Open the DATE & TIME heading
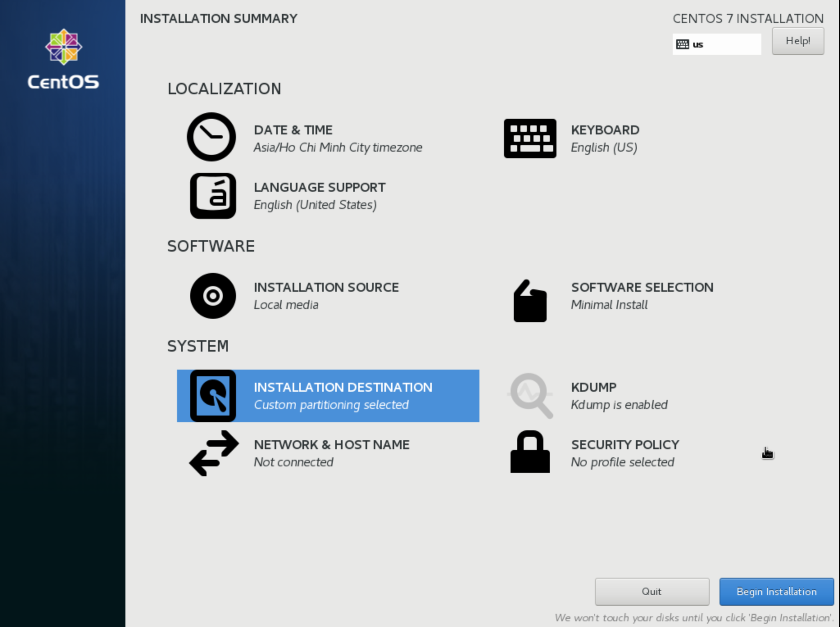The width and height of the screenshot is (840, 627). tap(293, 130)
